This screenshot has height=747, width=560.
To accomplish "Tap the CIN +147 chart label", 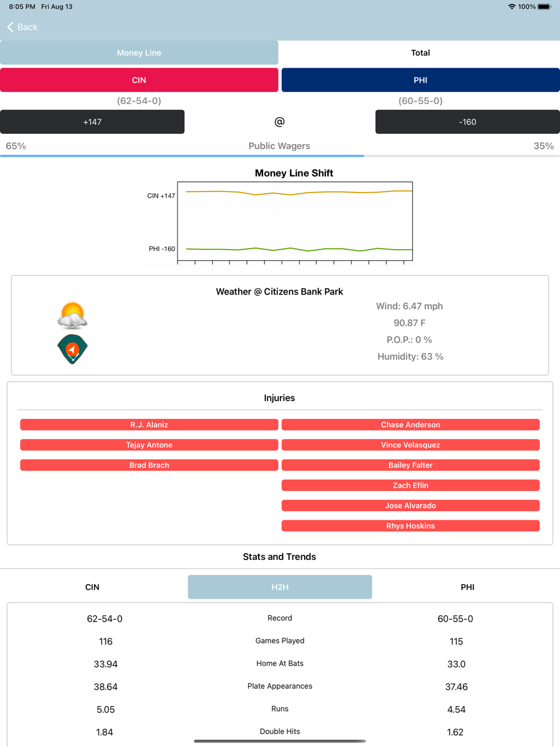I will coord(161,196).
